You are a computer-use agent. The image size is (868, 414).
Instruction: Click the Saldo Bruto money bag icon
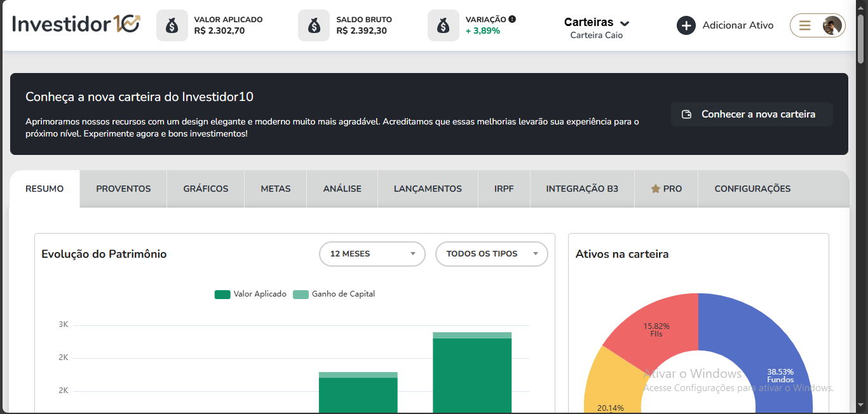(x=314, y=25)
